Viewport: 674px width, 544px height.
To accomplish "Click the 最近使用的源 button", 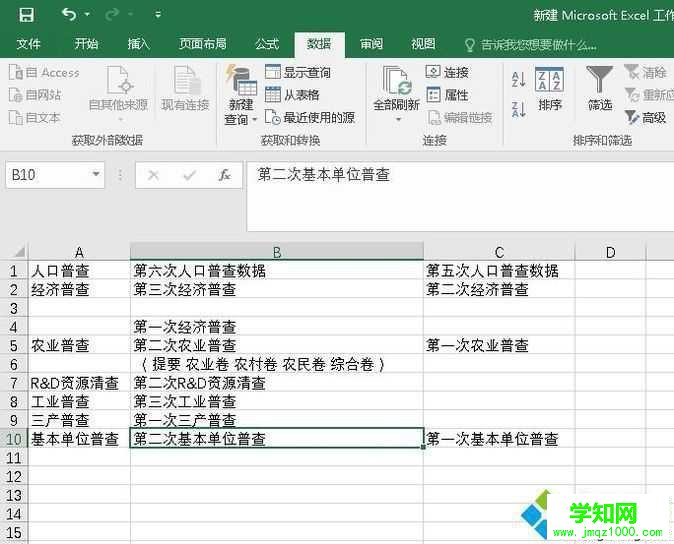I will click(x=310, y=117).
